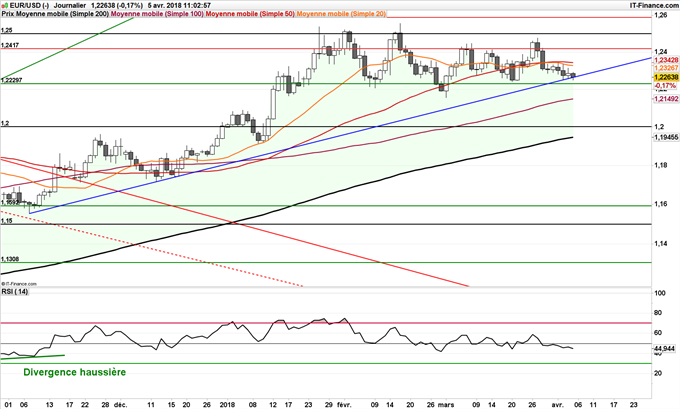The image size is (680, 409).
Task: Click the RSI (14) indicator label
Action: tap(14, 292)
